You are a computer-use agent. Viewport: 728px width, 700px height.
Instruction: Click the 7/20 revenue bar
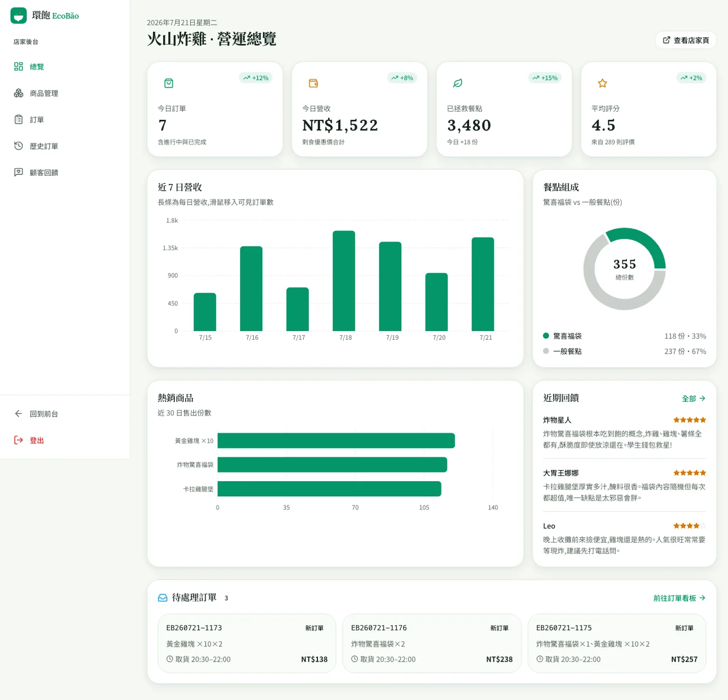click(436, 302)
